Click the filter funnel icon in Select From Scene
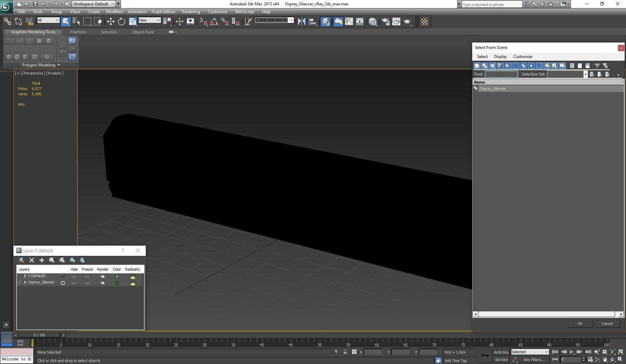This screenshot has width=626, height=364. pyautogui.click(x=597, y=66)
